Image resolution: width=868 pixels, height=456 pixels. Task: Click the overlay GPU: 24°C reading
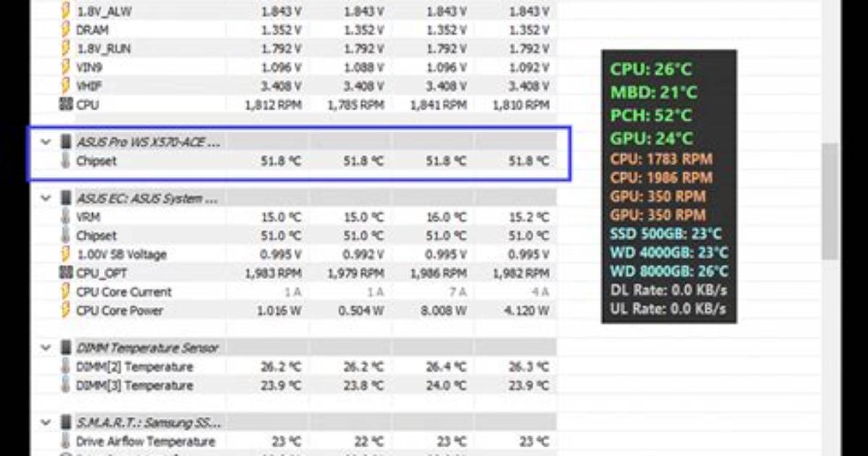click(652, 139)
